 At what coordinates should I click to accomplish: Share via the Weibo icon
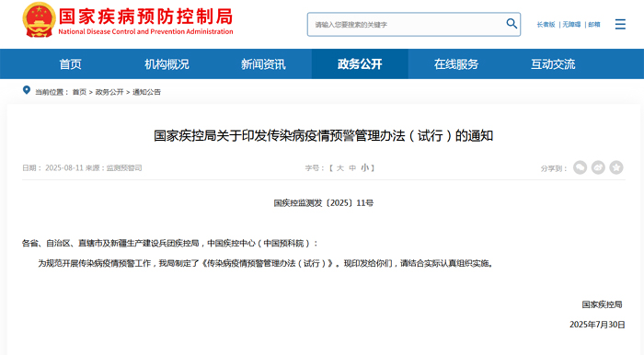[x=598, y=167]
